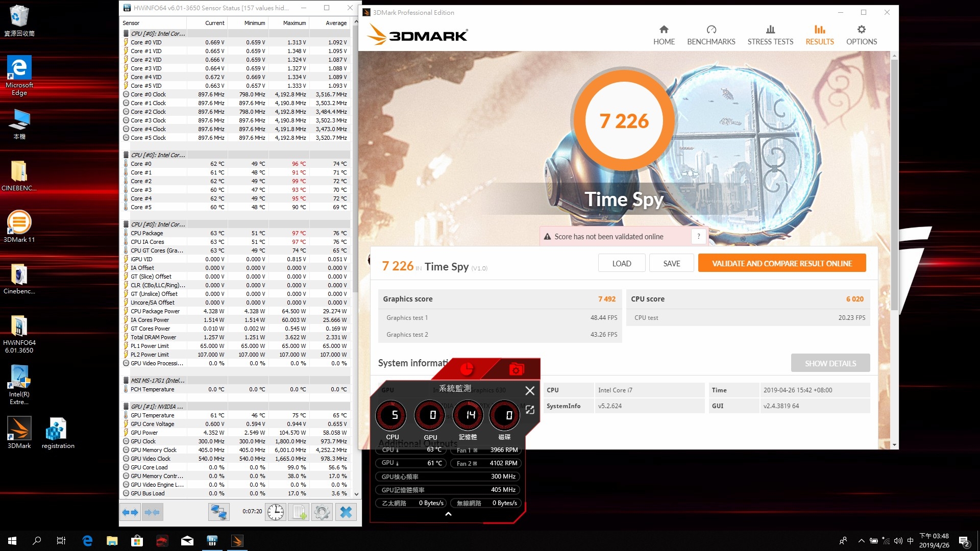Image resolution: width=980 pixels, height=551 pixels.
Task: Click the Graphics score value 7 492
Action: 607,299
